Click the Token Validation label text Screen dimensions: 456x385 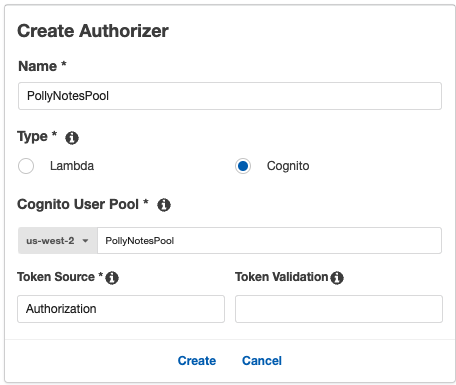[282, 277]
